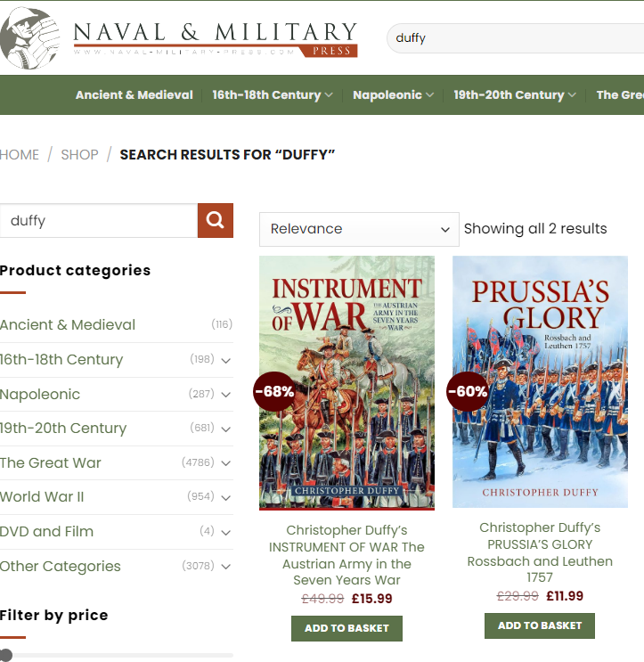Open World War II sidebar category link
This screenshot has height=662, width=644.
point(42,497)
